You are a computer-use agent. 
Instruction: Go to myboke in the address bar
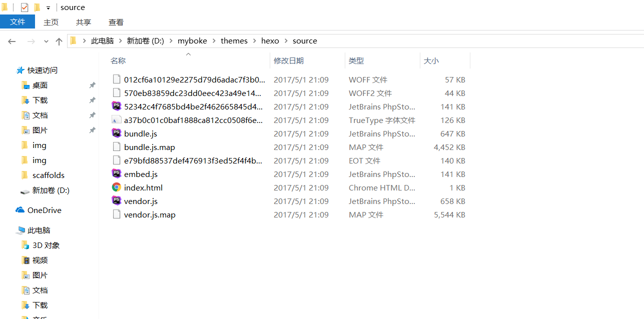[192, 41]
